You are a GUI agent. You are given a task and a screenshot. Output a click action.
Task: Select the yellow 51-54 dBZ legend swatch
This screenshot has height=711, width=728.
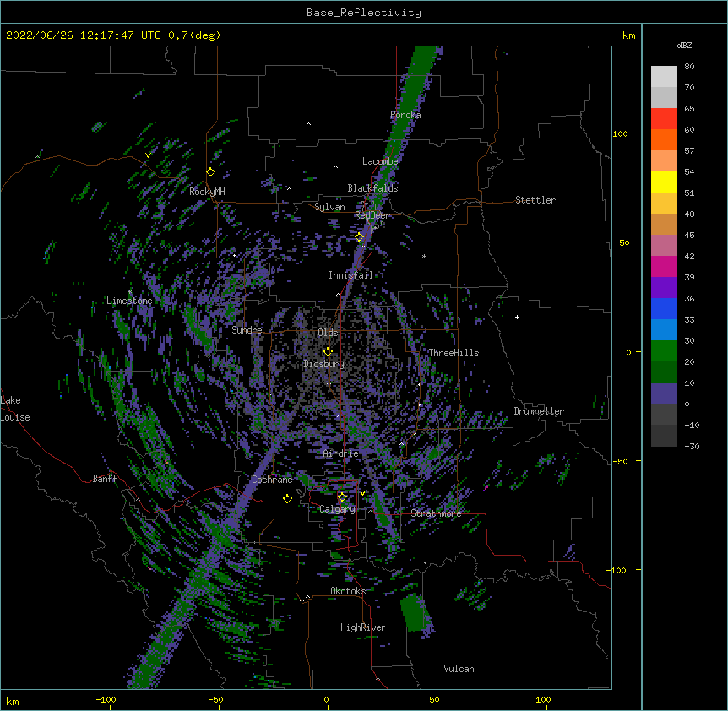click(664, 182)
